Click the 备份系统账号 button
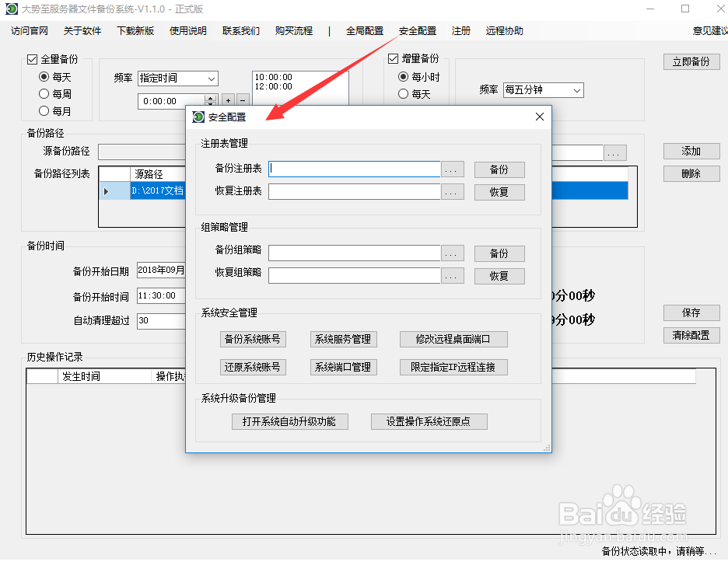 (253, 339)
